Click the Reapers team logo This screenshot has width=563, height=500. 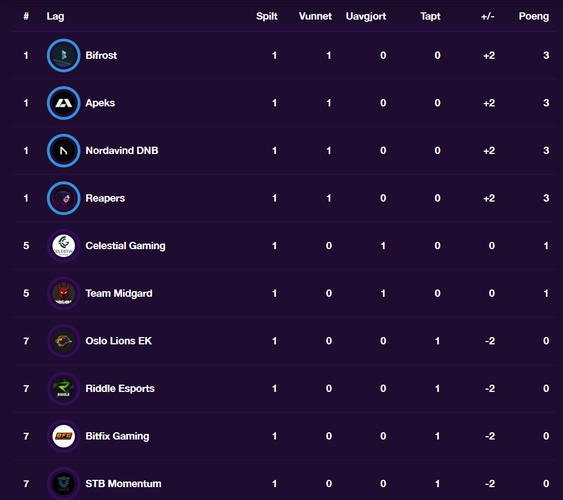point(64,198)
